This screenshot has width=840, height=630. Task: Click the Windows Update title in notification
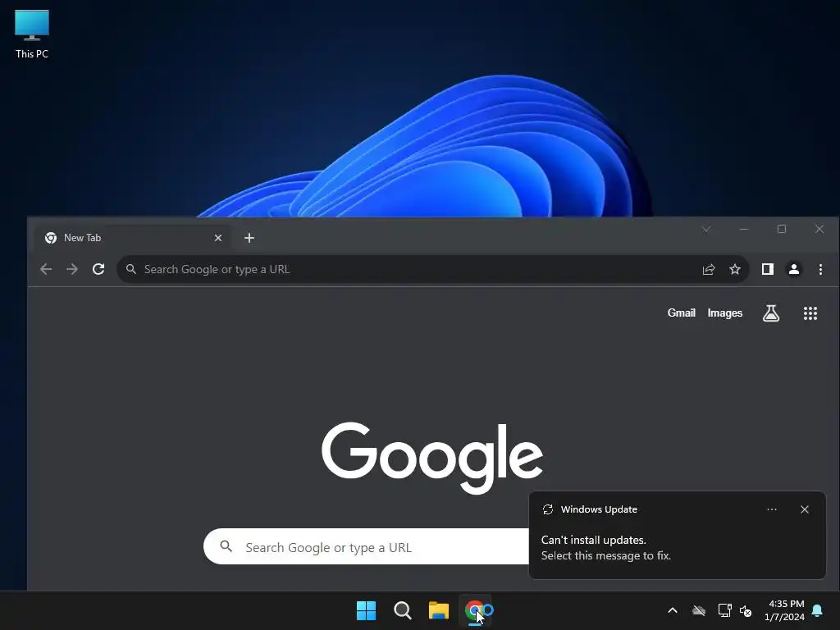pyautogui.click(x=599, y=509)
